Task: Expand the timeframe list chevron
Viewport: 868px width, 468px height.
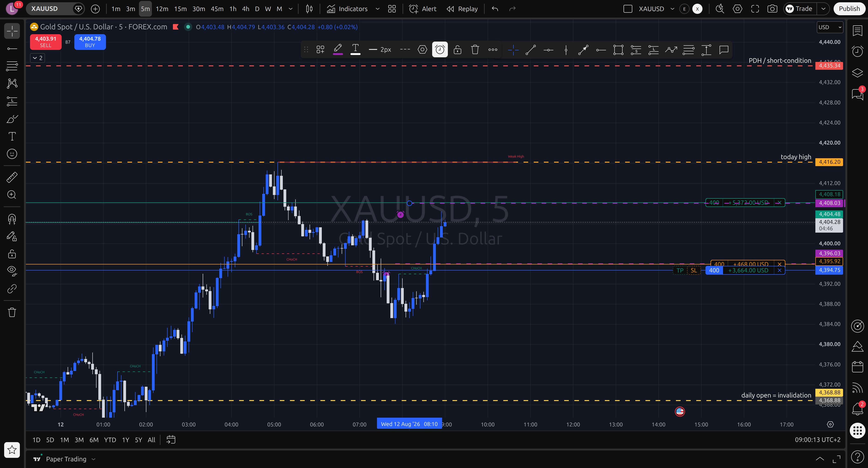Action: [291, 9]
